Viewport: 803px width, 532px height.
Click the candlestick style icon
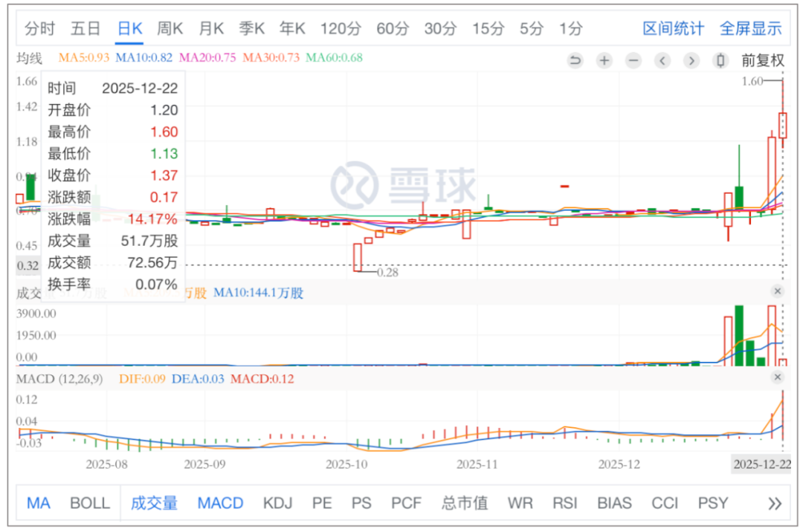pyautogui.click(x=719, y=61)
